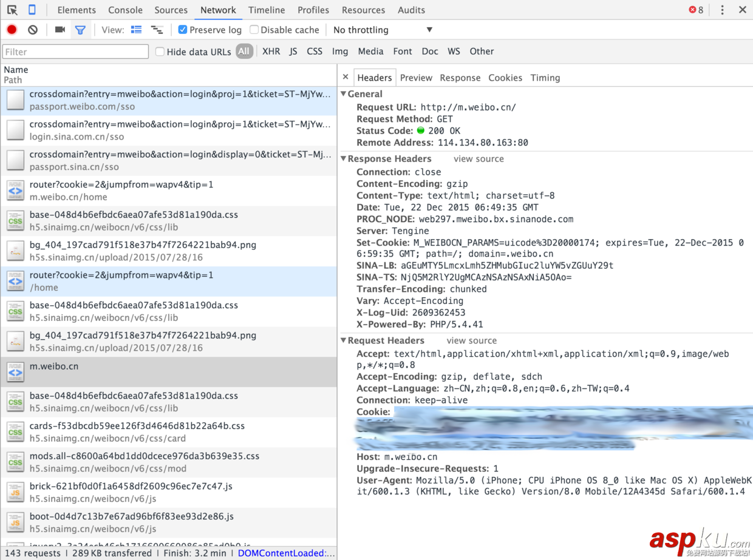Stop recording network log red button

[12, 30]
